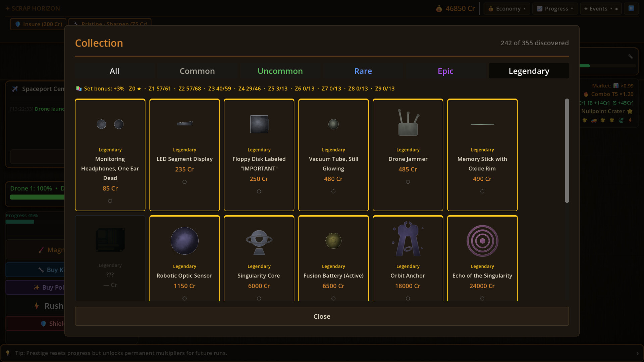Switch to the Uncommon tab
Screen dimensions: 644x362
[x=280, y=71]
